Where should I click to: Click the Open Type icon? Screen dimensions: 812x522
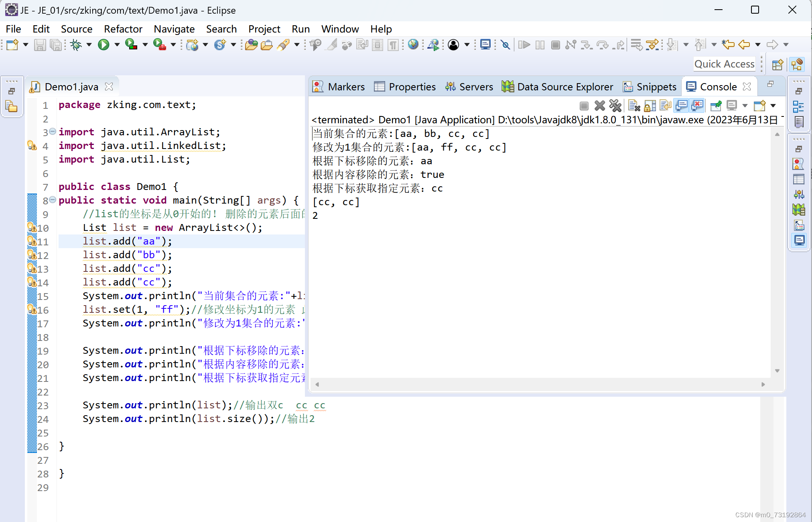click(x=251, y=45)
